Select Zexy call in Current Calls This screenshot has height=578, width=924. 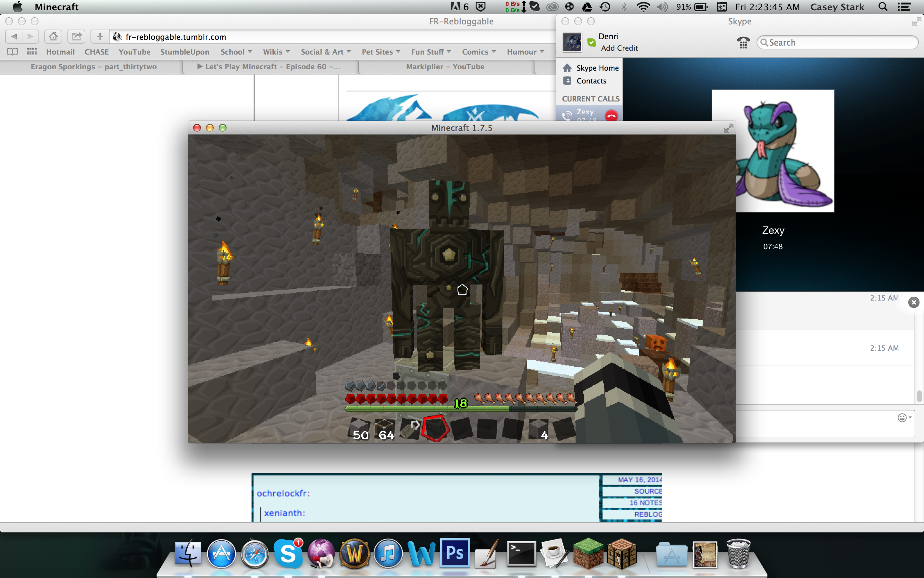pos(589,114)
